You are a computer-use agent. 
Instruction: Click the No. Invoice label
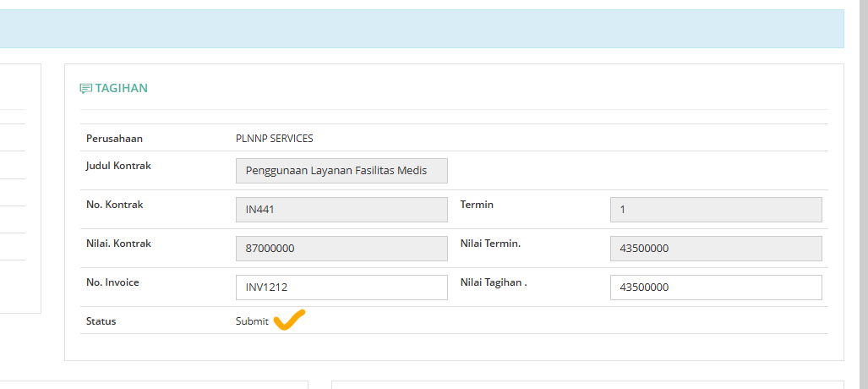(112, 282)
